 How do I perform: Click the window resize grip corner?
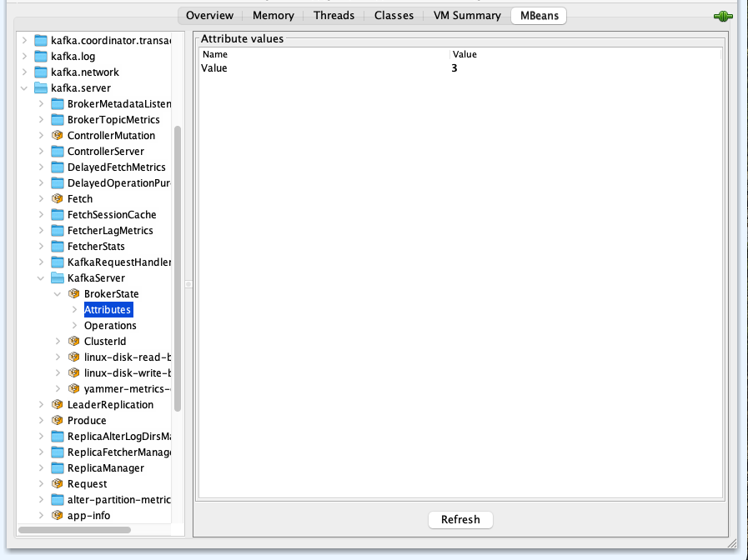(732, 543)
